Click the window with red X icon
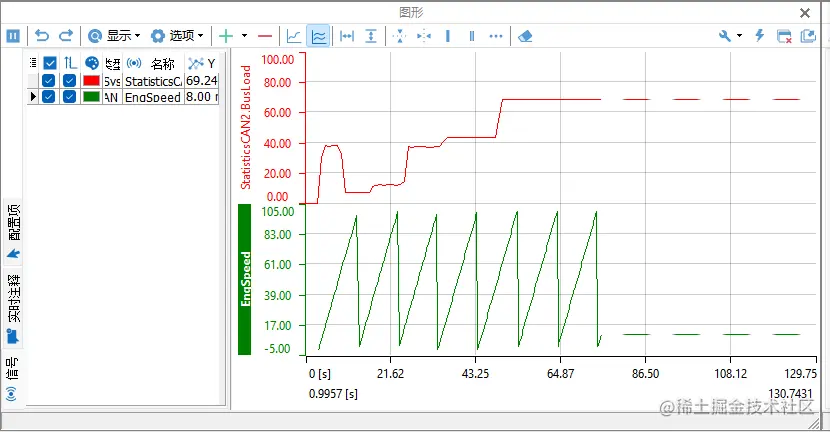 784,36
